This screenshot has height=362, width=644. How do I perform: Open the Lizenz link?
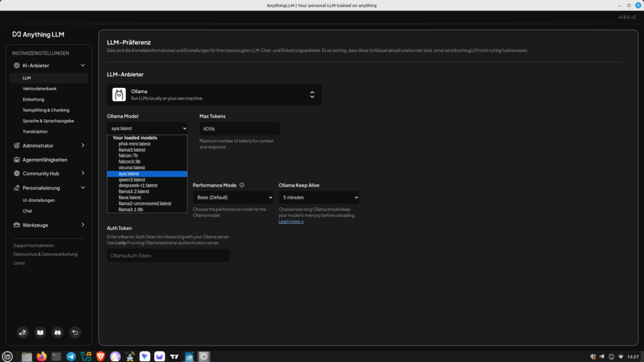19,263
